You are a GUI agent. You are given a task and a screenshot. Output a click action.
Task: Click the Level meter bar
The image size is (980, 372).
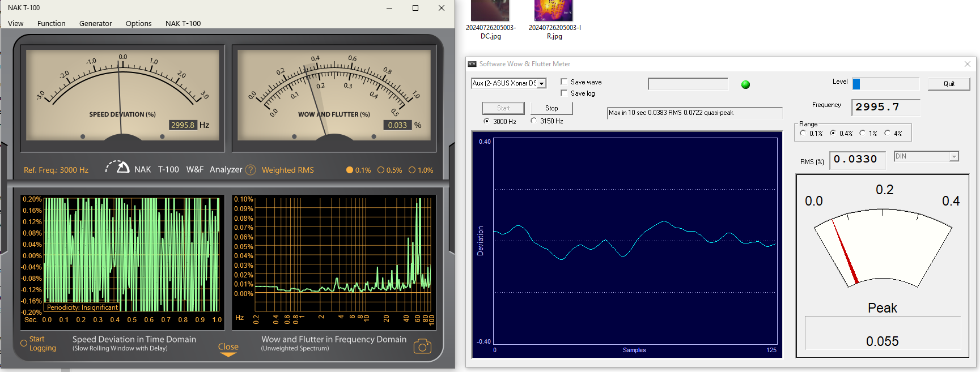[x=885, y=84]
